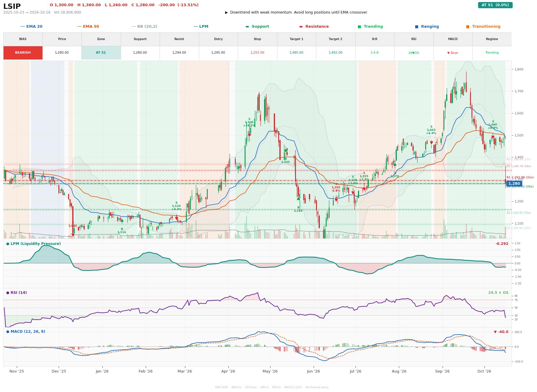Screen dimensions: 537x392
Task: Click the Target 1 value 1,485.00
Action: click(296, 53)
